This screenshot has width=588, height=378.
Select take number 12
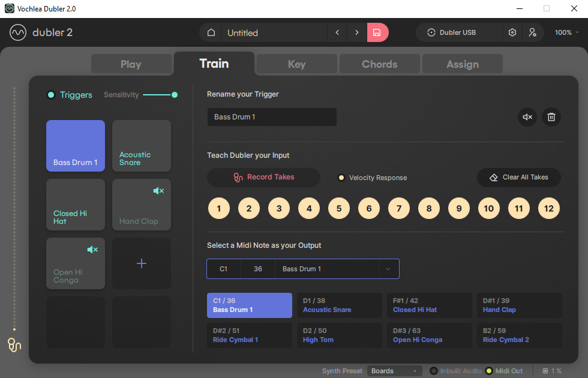[549, 209]
